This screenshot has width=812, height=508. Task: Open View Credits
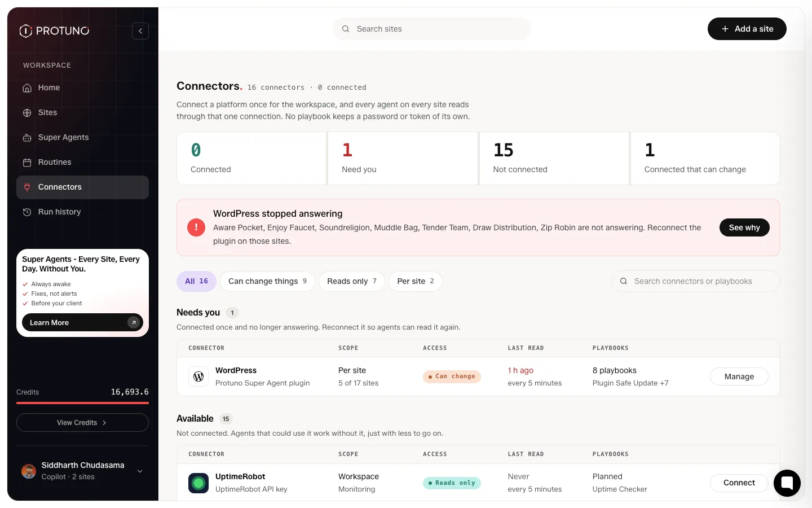pos(82,422)
